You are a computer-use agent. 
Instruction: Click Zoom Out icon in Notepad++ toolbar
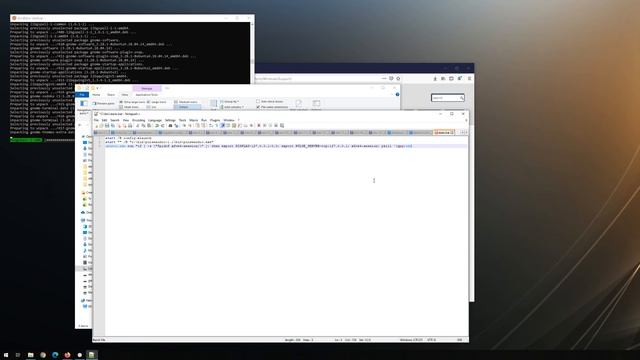coord(191,126)
